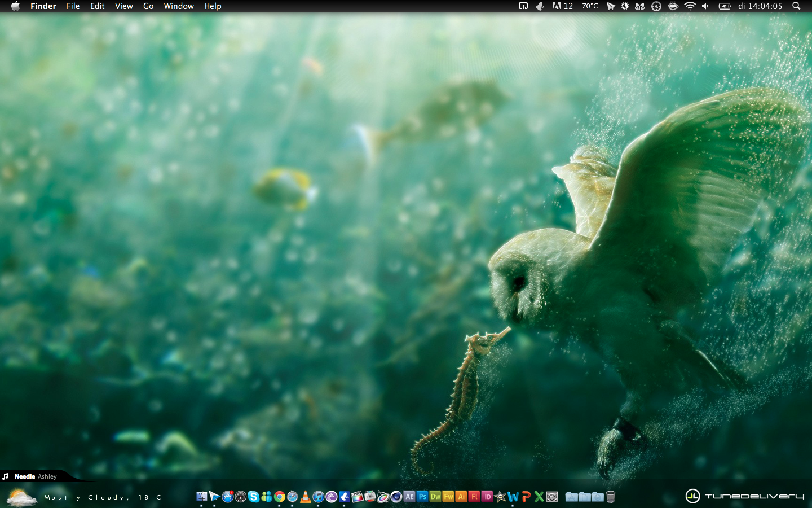Open the Edit menu
Viewport: 812px width, 508px height.
click(x=98, y=6)
